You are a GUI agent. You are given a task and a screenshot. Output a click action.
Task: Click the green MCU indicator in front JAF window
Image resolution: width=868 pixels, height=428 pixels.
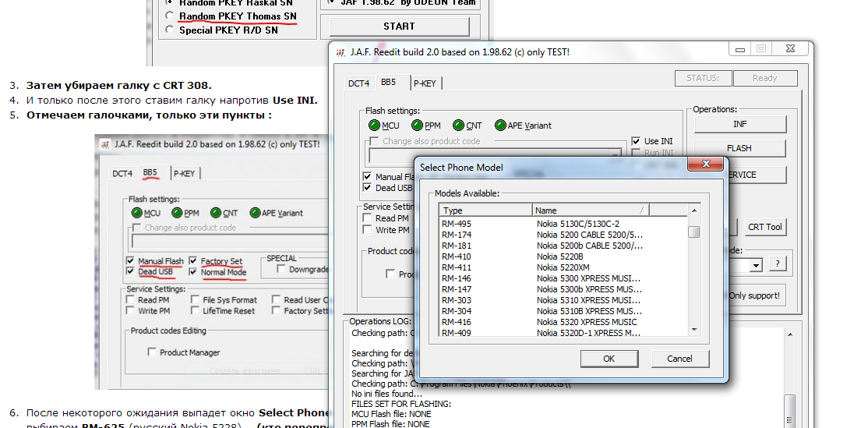pos(375,126)
